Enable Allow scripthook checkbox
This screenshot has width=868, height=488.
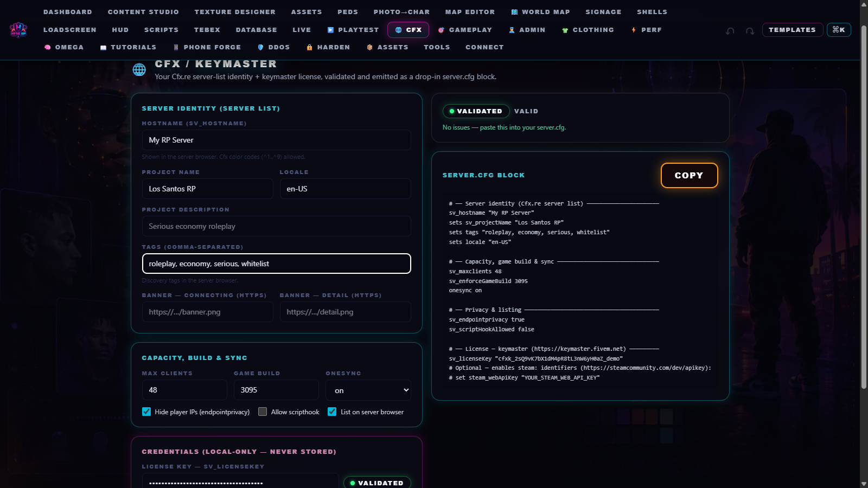click(x=263, y=412)
